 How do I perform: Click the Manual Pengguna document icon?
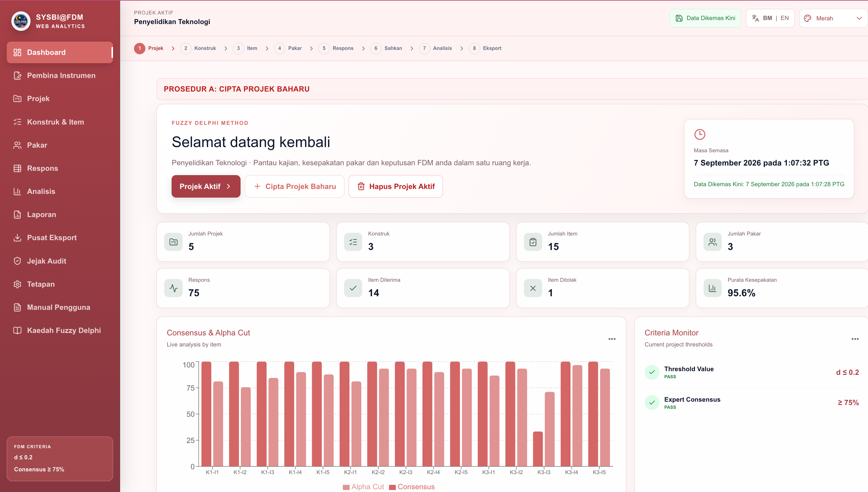tap(17, 307)
